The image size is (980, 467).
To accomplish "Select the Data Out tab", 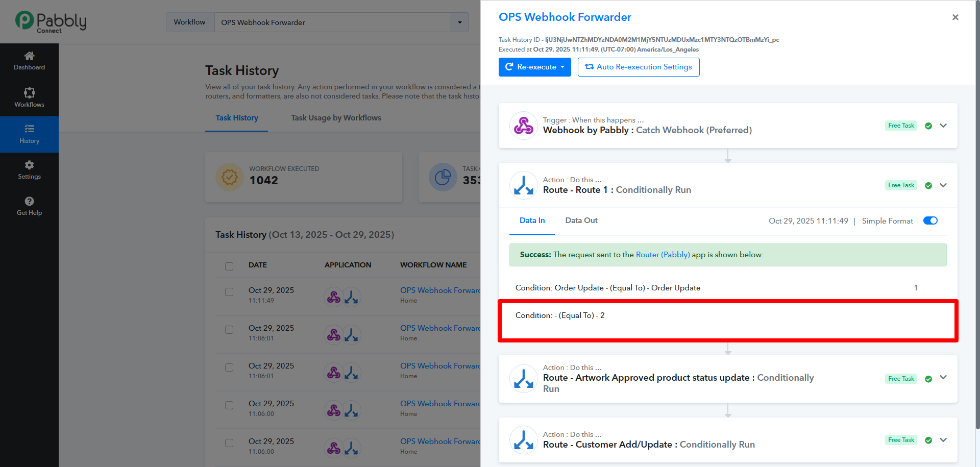I will (581, 220).
